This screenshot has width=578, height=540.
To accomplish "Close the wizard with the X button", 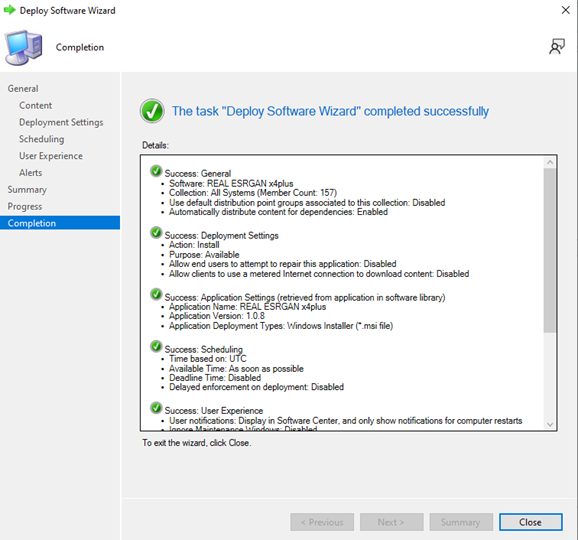I will point(565,10).
